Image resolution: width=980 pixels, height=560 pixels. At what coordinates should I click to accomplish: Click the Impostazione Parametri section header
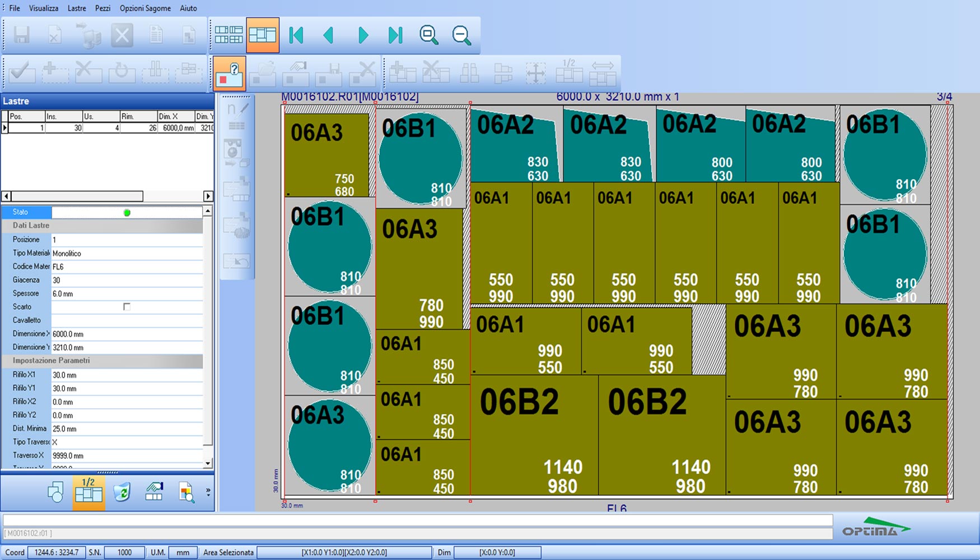(102, 361)
